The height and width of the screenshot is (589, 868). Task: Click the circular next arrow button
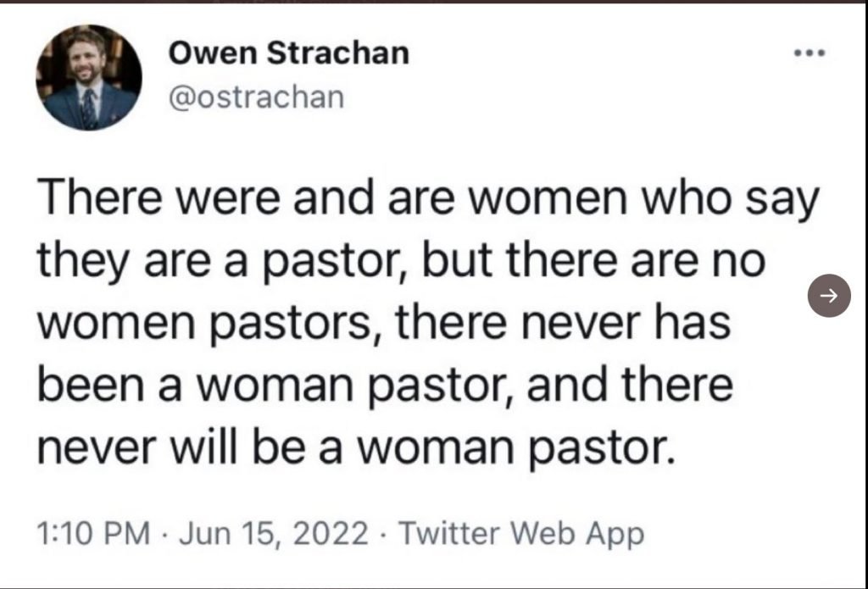click(829, 296)
